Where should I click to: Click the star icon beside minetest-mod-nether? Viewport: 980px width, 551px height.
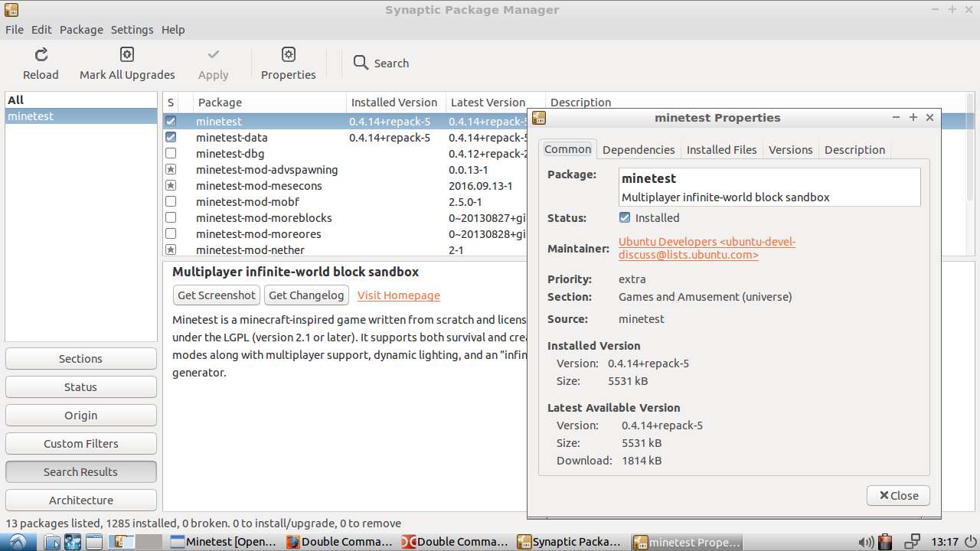(171, 249)
